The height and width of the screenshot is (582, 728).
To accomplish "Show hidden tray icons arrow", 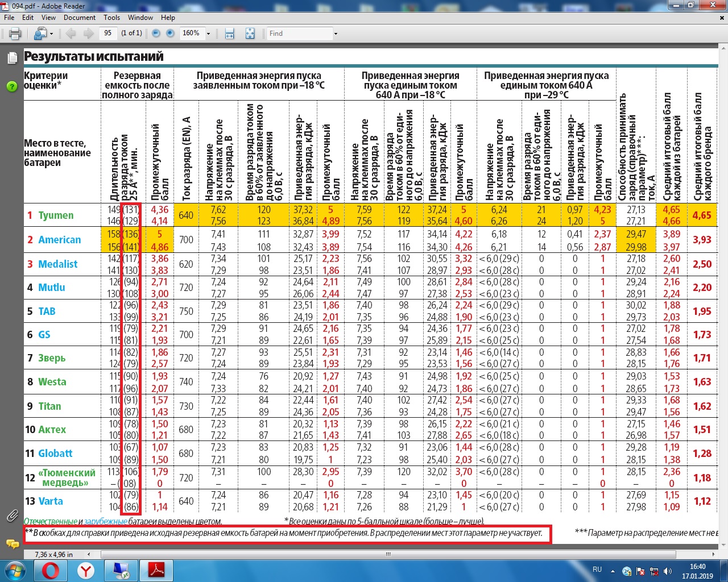I will point(613,571).
